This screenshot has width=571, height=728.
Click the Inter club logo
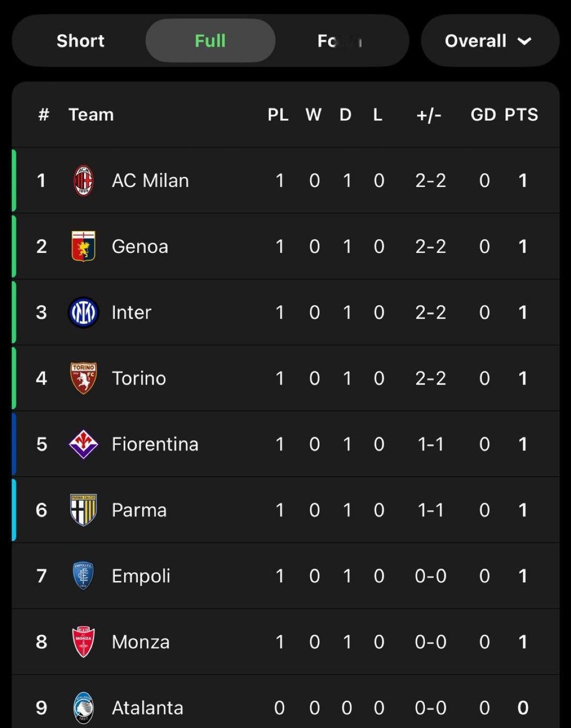(x=84, y=312)
